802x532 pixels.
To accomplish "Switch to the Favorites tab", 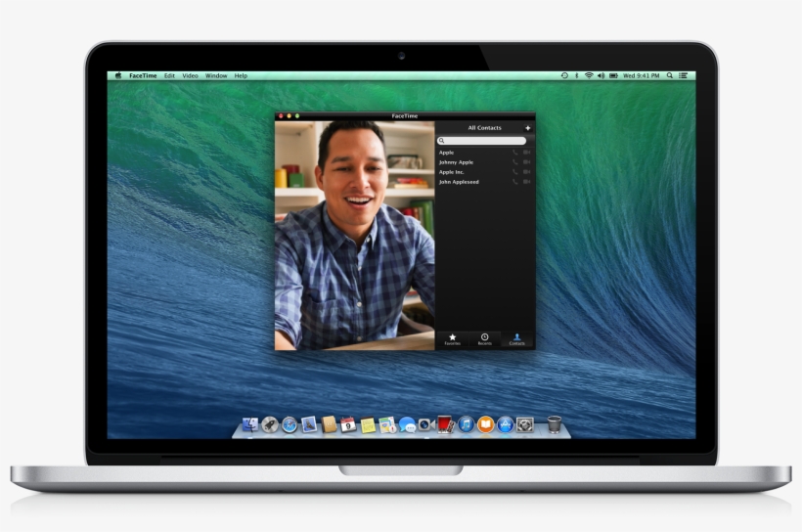I will click(x=452, y=339).
